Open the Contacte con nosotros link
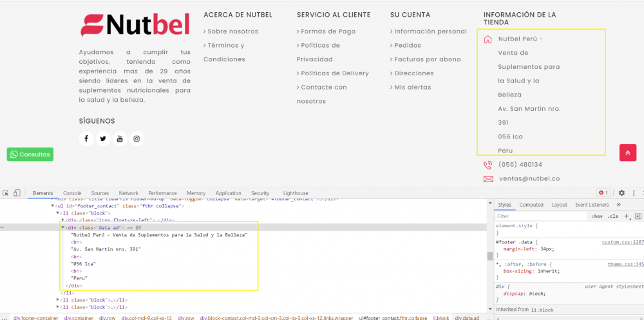Viewport: 644px width, 320px height. click(x=321, y=94)
